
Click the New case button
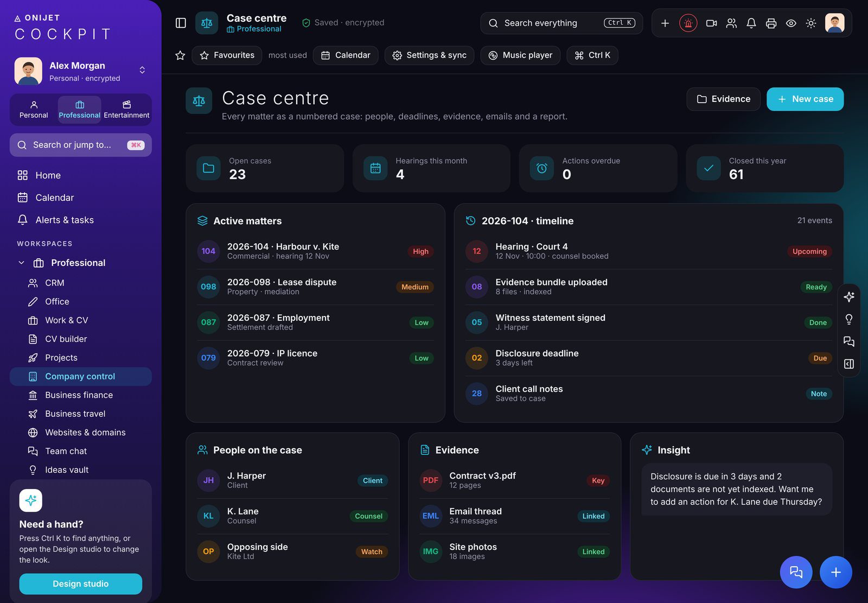tap(805, 99)
